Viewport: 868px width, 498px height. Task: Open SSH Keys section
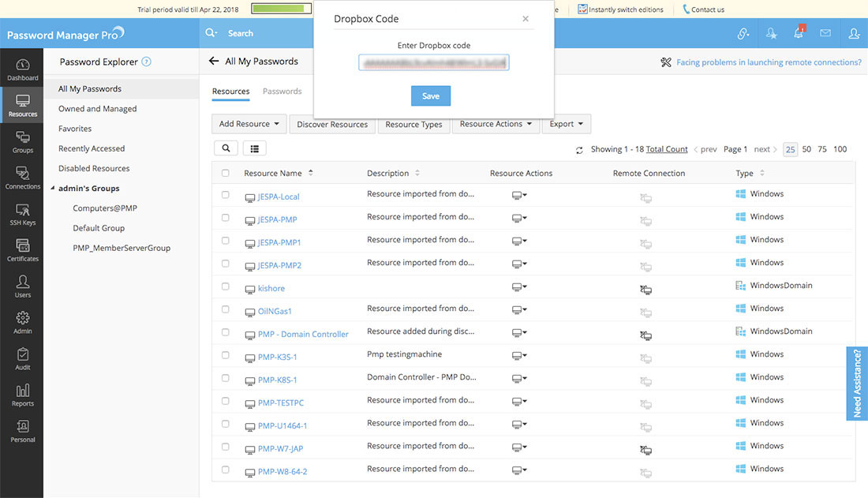(x=22, y=215)
